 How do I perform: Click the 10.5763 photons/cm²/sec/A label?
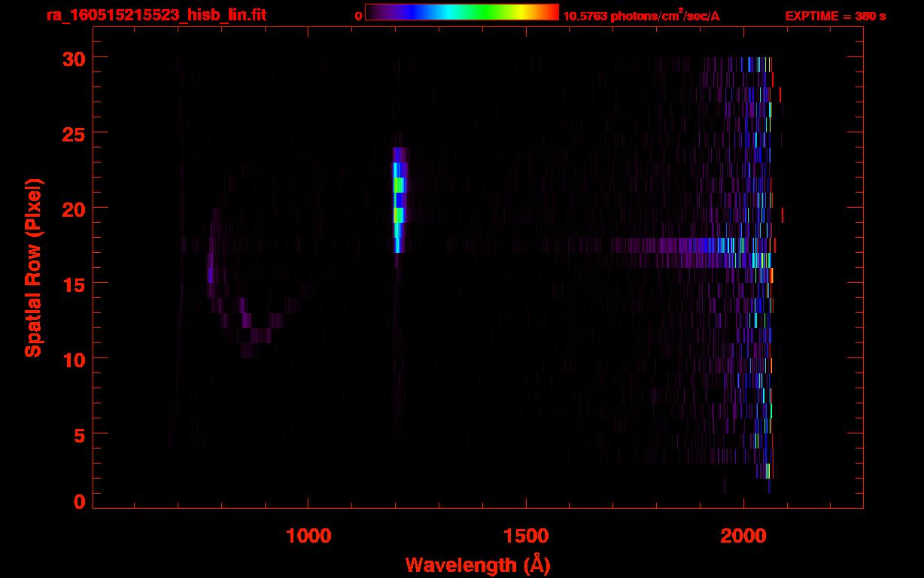click(641, 16)
